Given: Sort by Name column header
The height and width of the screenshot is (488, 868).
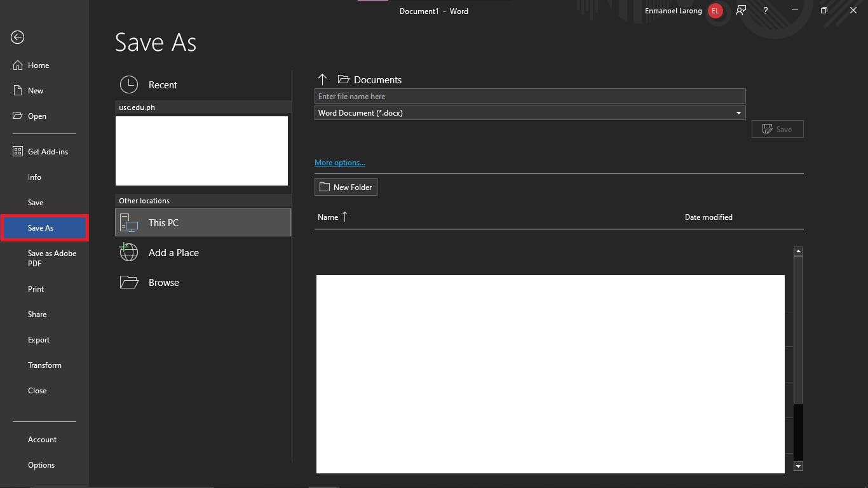Looking at the screenshot, I should (328, 217).
